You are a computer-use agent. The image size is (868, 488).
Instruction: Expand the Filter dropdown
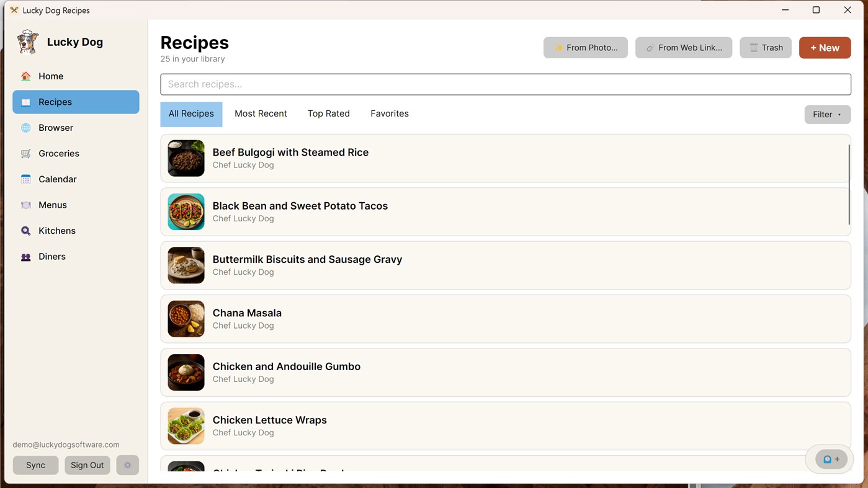pyautogui.click(x=828, y=114)
